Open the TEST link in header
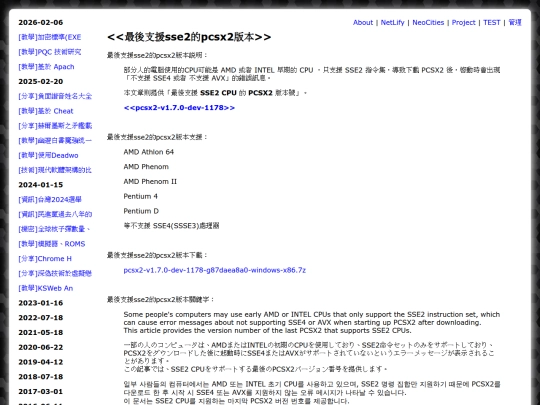The height and width of the screenshot is (405, 540). point(491,22)
